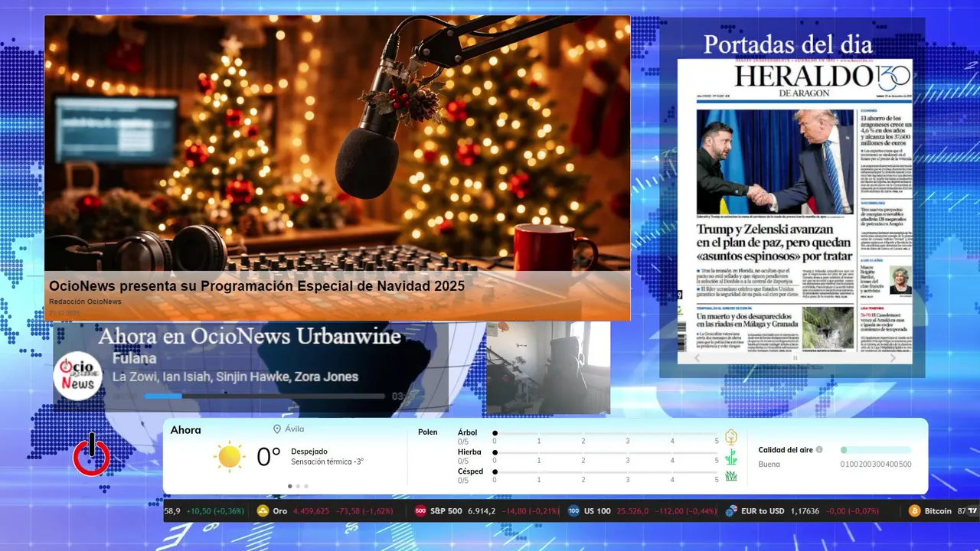980x551 pixels.
Task: Click the Árbol pollen label
Action: click(467, 432)
